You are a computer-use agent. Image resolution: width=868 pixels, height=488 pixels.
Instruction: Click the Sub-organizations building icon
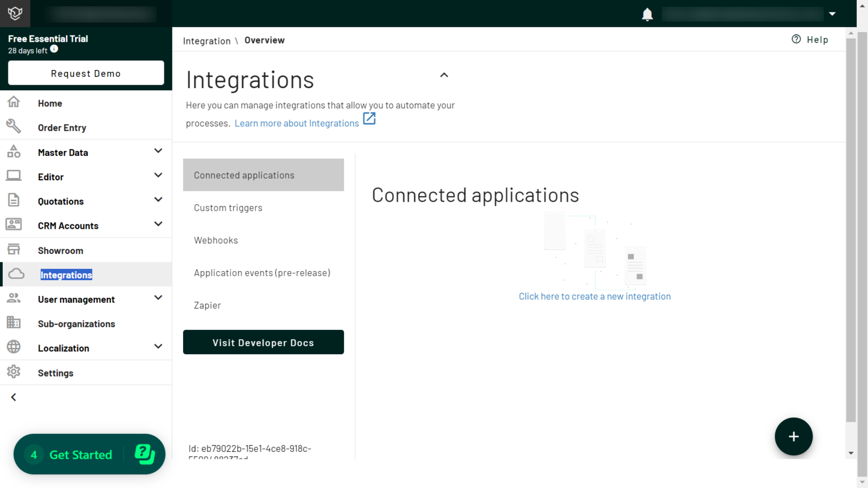[14, 323]
